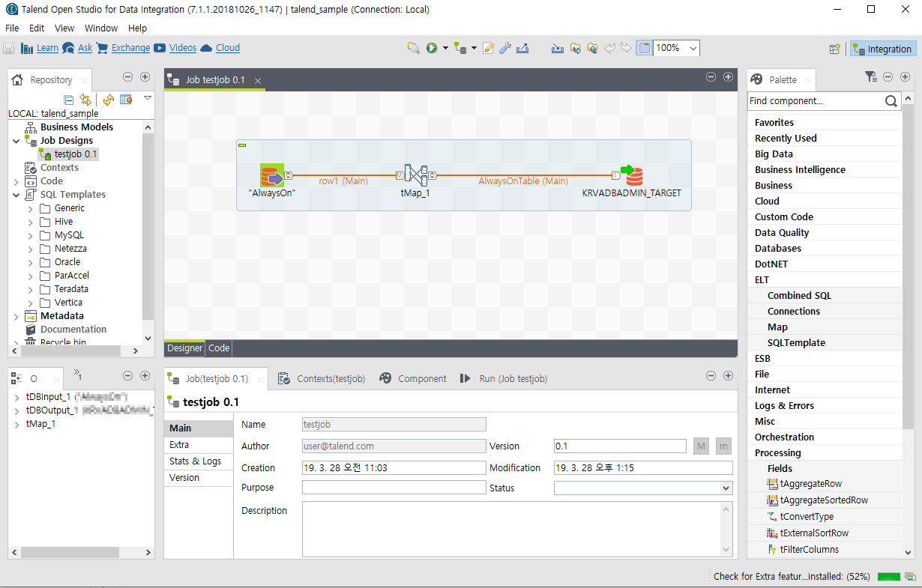Open the Component tab
The width and height of the screenshot is (922, 588).
tap(413, 379)
